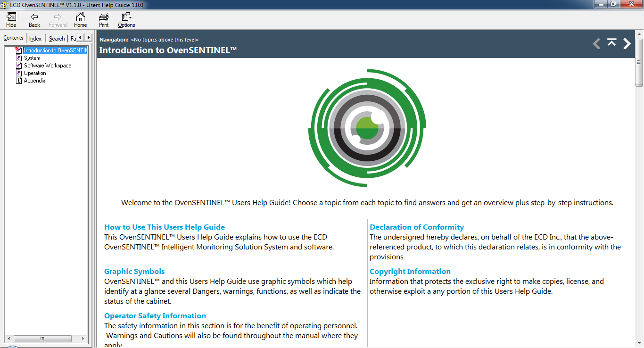Go up to the top level arrow
644x348 pixels.
click(611, 42)
